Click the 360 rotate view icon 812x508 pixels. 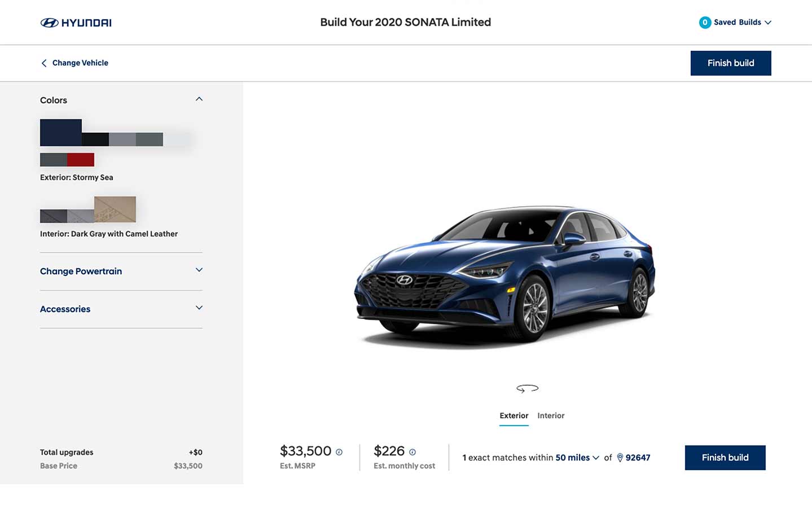pyautogui.click(x=527, y=388)
